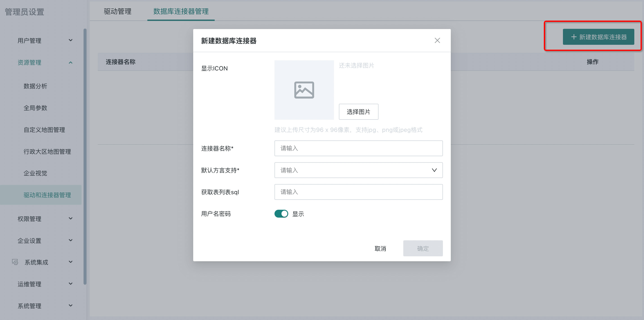Open Data Analysis in the sidebar
This screenshot has height=320, width=644.
tap(35, 86)
